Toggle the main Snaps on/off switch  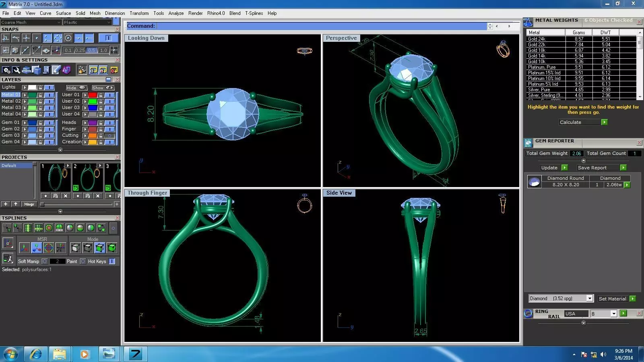tap(108, 38)
